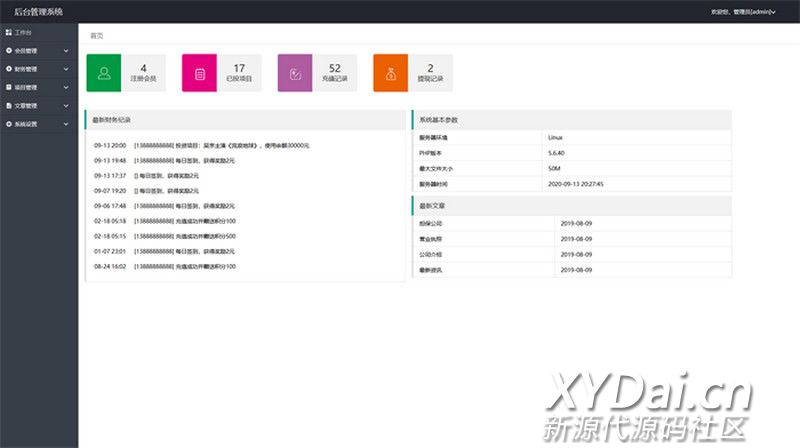
Task: Click the 02-18 05:15 finance record
Action: [x=165, y=236]
